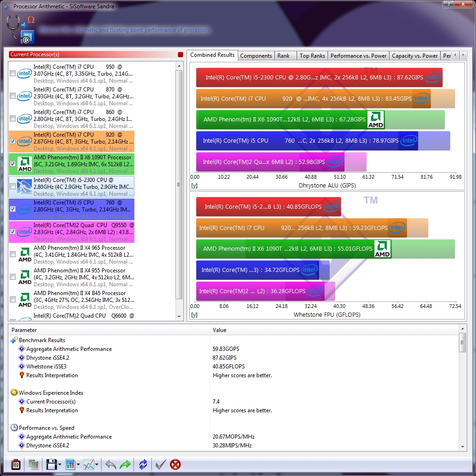This screenshot has width=476, height=476.
Task: Click the grey back arrow icon
Action: coord(110,464)
